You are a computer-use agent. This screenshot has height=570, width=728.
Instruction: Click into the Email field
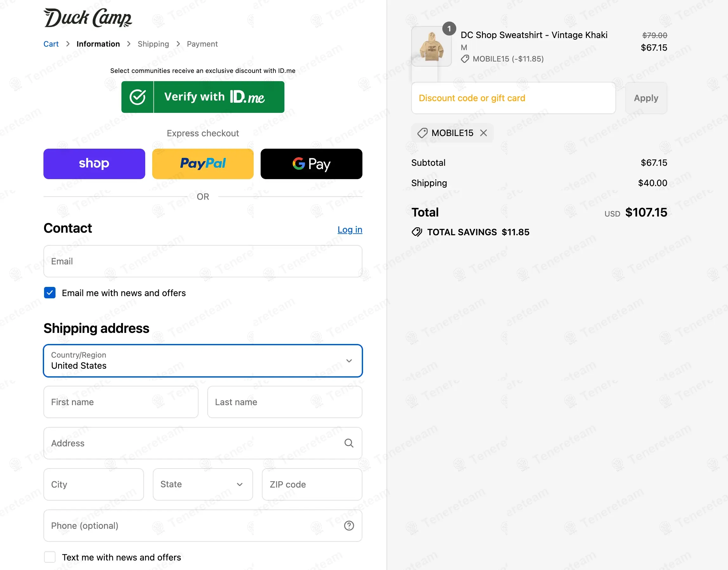pyautogui.click(x=203, y=261)
